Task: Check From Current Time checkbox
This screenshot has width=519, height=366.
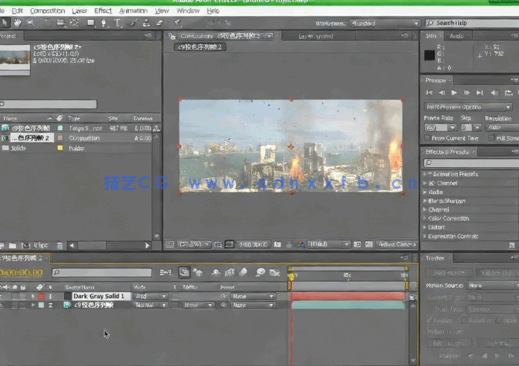Action: [427, 138]
